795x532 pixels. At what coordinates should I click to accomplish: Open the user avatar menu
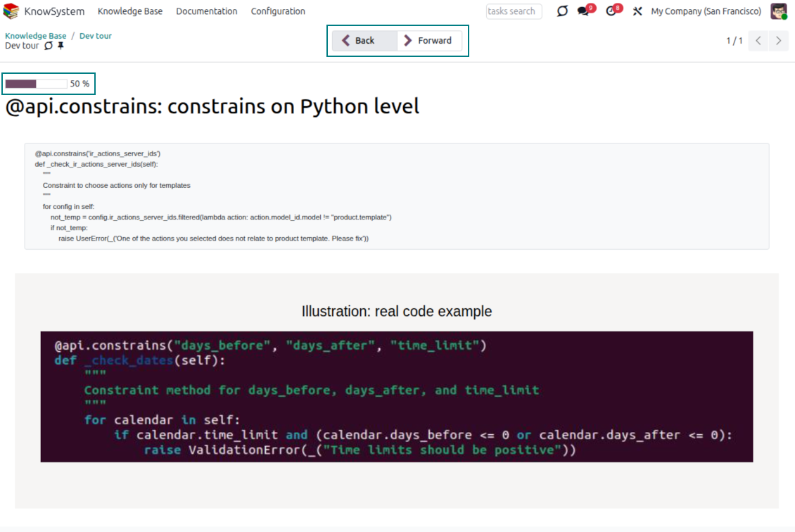(778, 11)
